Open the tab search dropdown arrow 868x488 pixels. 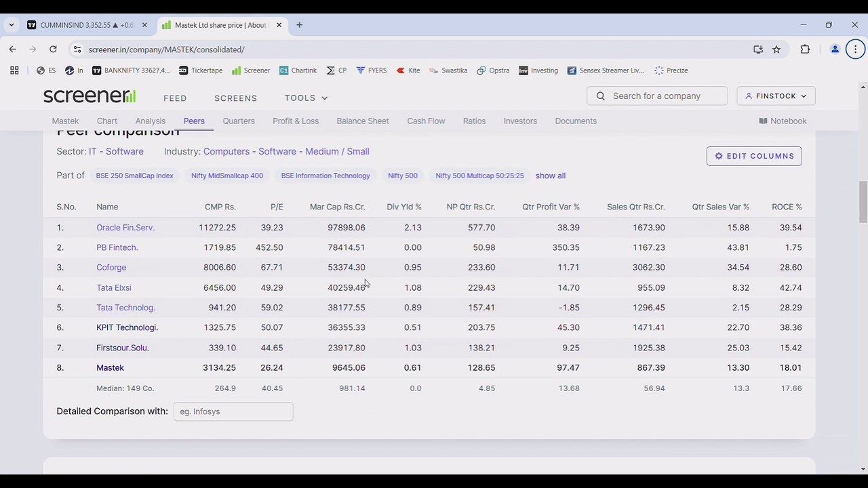[12, 25]
